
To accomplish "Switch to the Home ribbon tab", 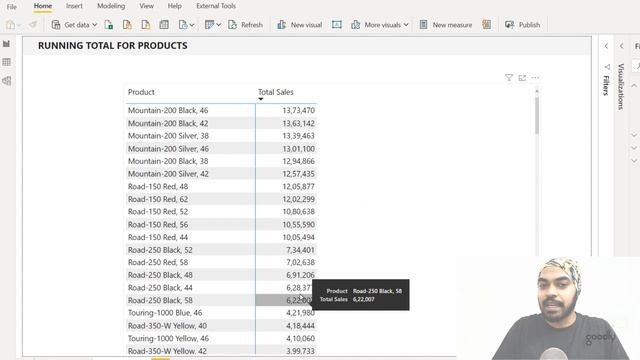I will (42, 6).
